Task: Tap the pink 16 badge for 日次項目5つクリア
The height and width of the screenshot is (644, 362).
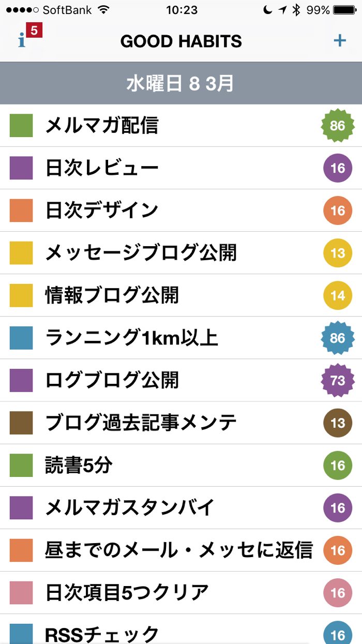Action: pos(337,593)
